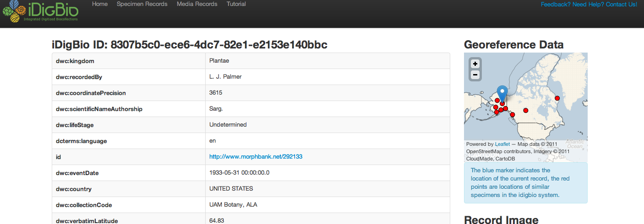Select the red point in central Canada

pyautogui.click(x=526, y=110)
